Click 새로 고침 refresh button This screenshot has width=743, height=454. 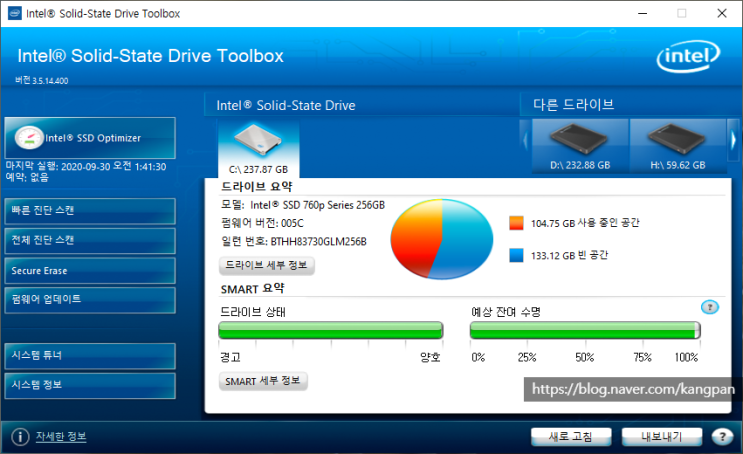[x=571, y=436]
